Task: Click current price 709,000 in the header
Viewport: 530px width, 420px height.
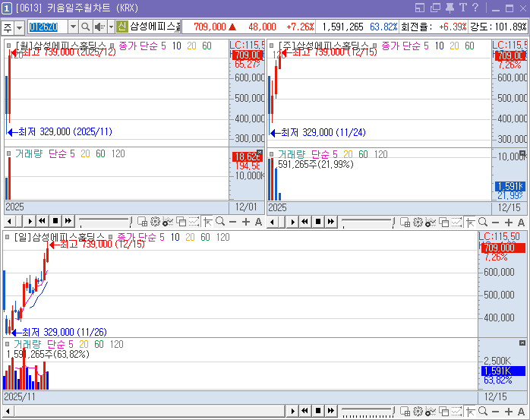Action: [x=210, y=27]
